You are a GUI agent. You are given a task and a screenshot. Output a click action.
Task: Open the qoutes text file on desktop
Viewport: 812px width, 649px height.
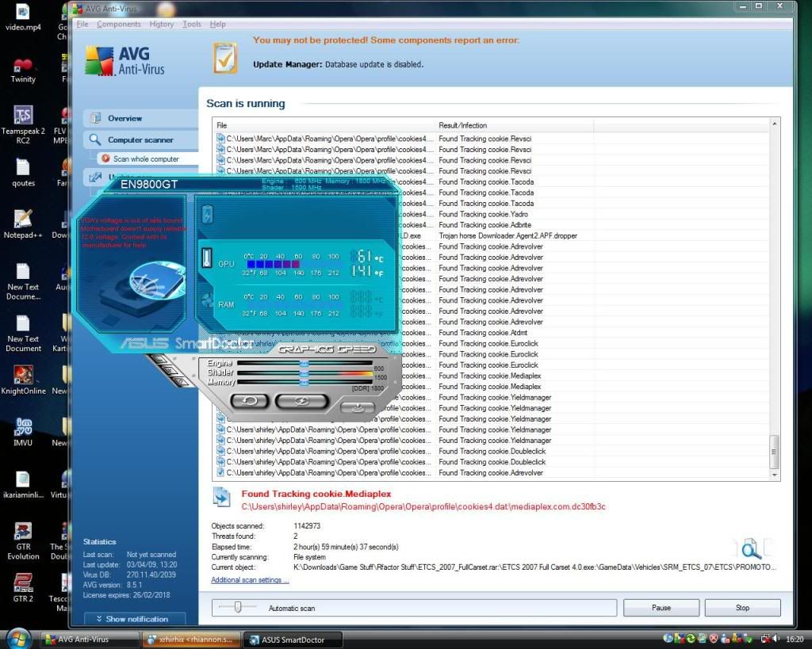point(23,173)
